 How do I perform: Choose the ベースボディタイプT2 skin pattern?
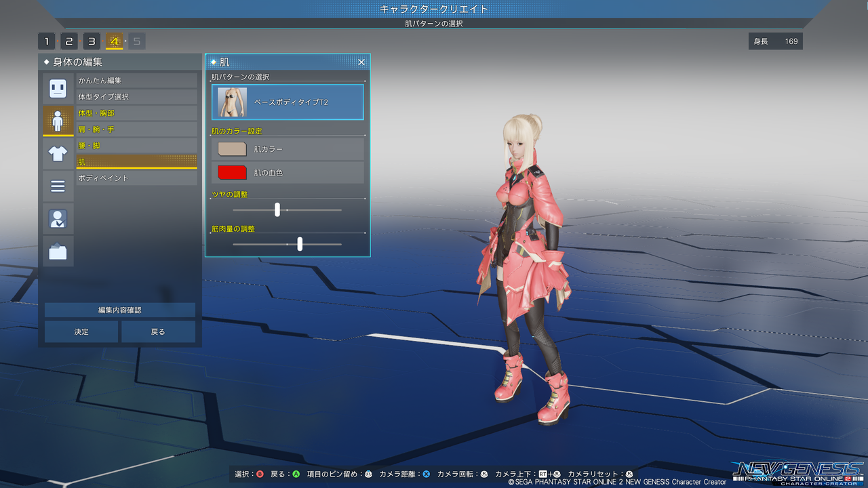pos(288,102)
